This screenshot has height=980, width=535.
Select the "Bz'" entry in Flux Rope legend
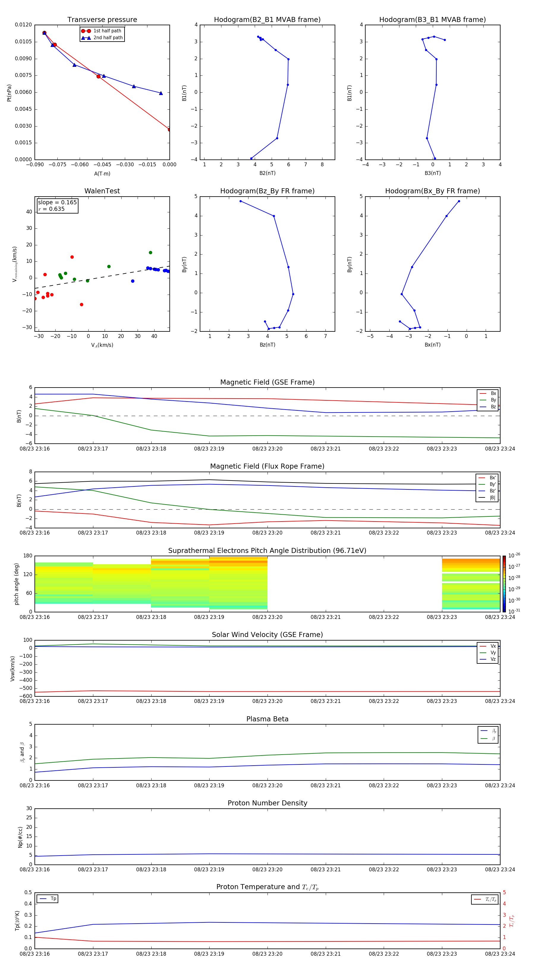tap(487, 491)
